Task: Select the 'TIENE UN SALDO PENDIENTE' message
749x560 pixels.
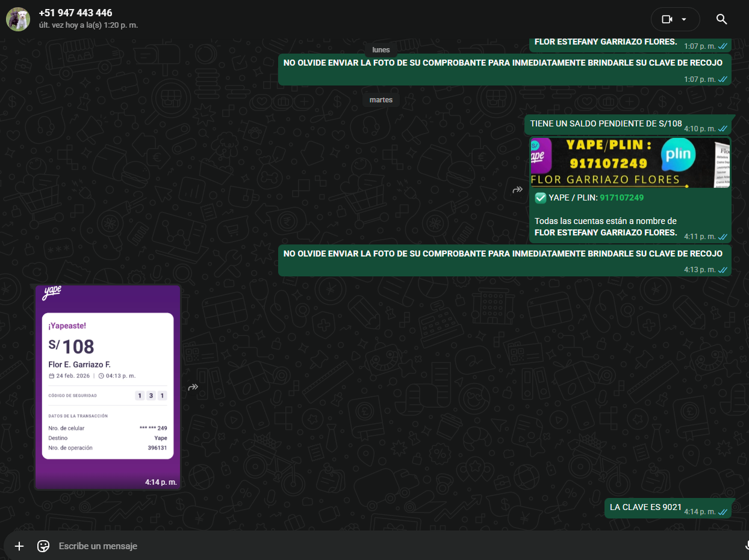Action: point(606,124)
